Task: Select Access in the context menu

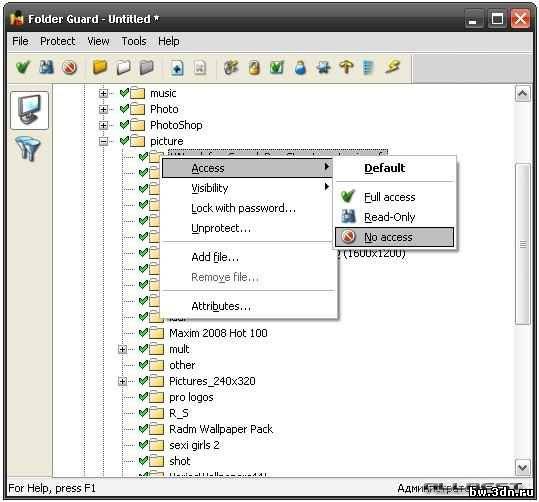Action: pyautogui.click(x=247, y=168)
